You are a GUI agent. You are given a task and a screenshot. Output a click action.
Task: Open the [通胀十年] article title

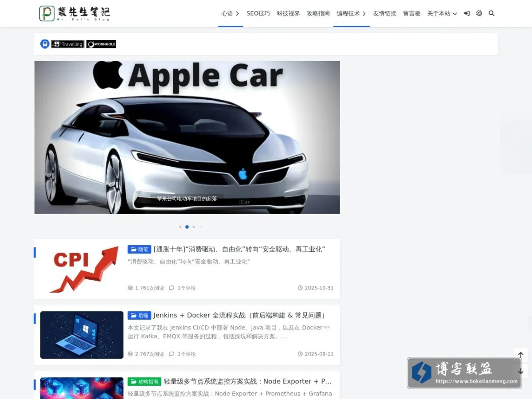coord(239,250)
